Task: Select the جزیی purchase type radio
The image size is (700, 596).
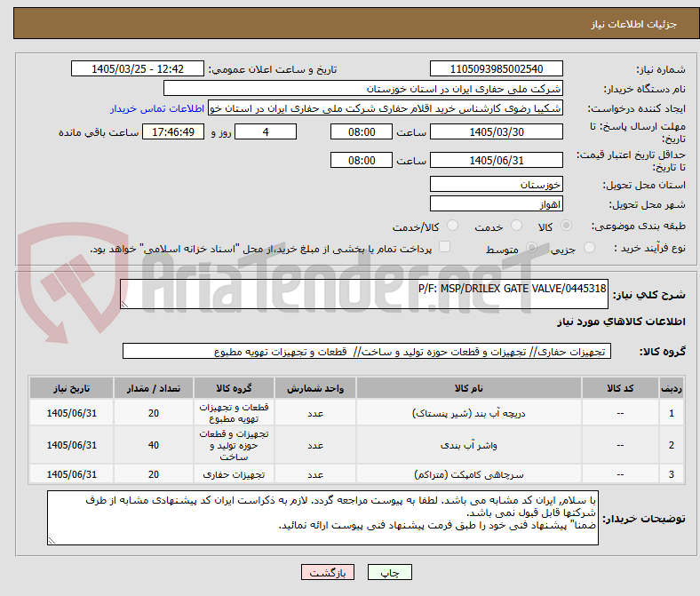Action: tap(589, 248)
